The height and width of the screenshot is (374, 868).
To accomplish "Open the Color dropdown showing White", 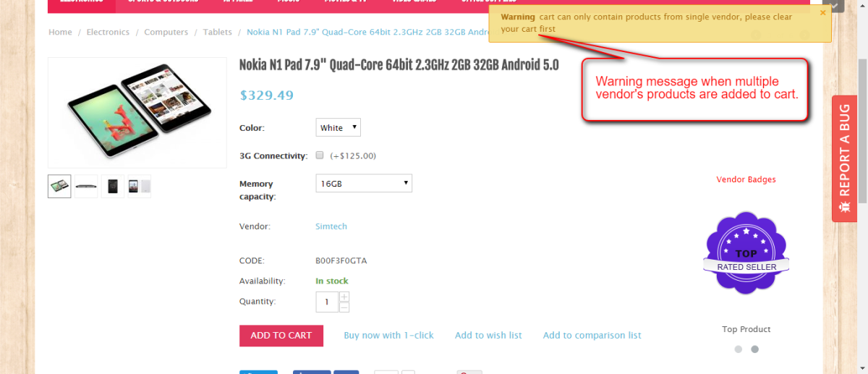I will click(339, 127).
